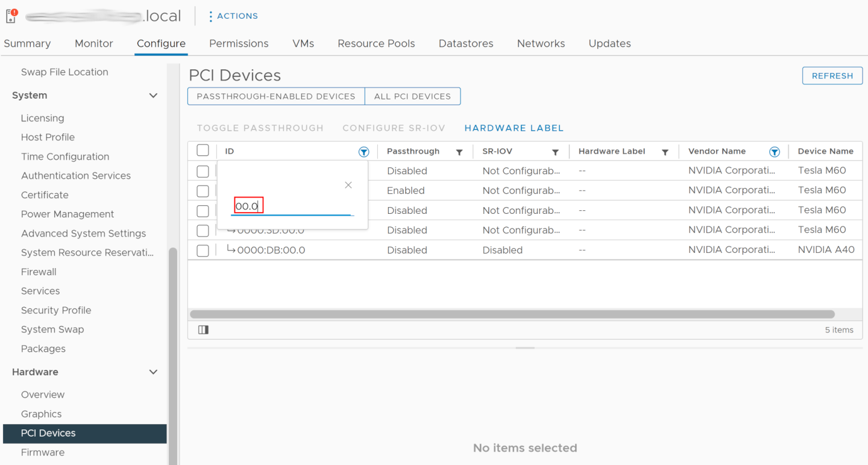868x465 pixels.
Task: Collapse the System section in the sidebar
Action: [153, 95]
